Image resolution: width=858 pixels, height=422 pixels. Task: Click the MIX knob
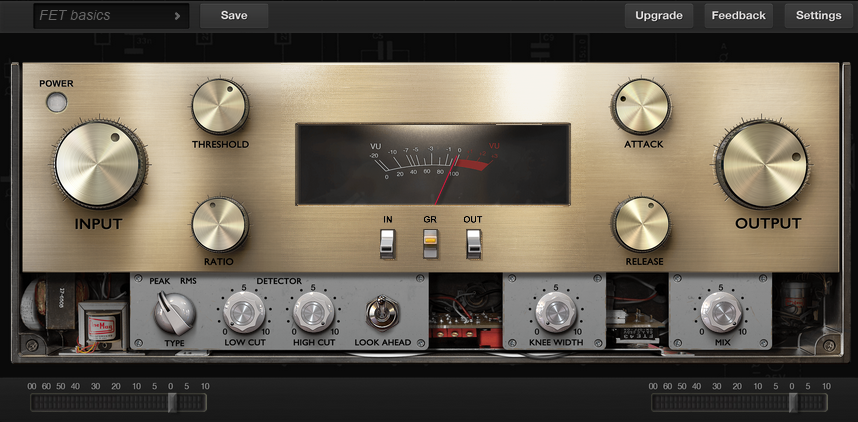pyautogui.click(x=722, y=313)
